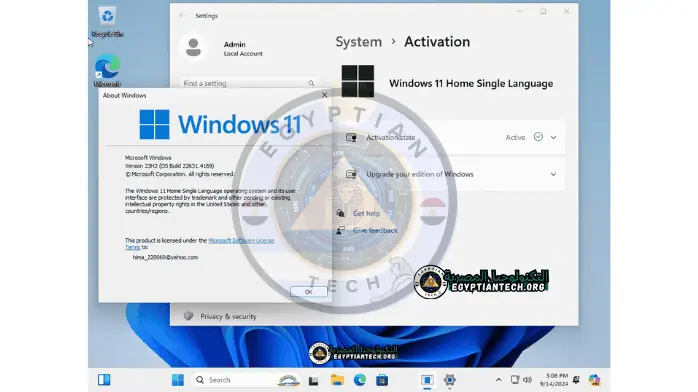Image resolution: width=698 pixels, height=392 pixels.
Task: Click the Activation page title
Action: pyautogui.click(x=437, y=42)
